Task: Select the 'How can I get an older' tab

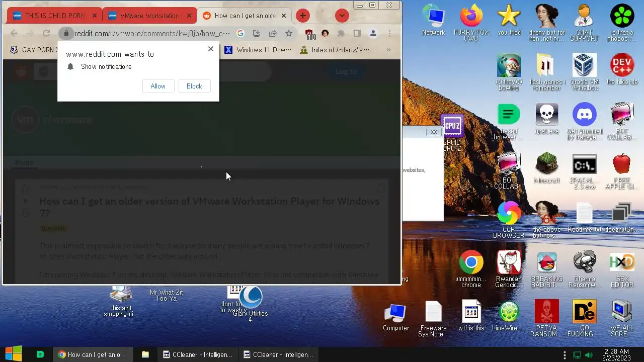Action: pyautogui.click(x=245, y=16)
